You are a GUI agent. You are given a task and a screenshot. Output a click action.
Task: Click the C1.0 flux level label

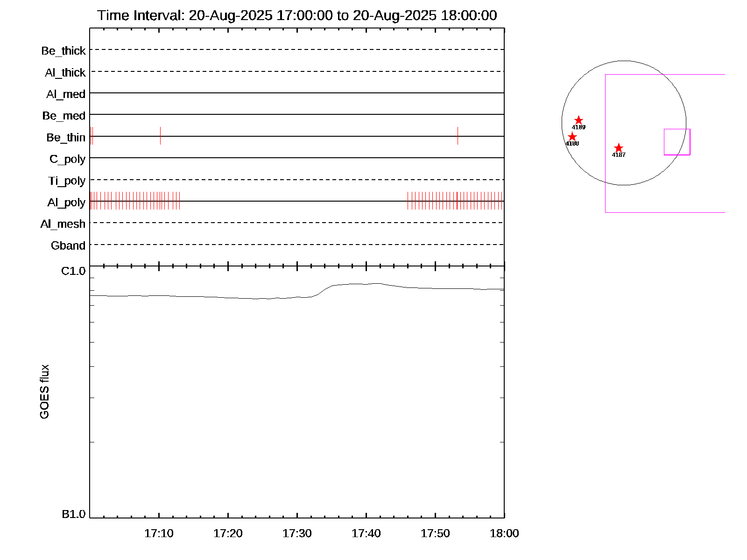pyautogui.click(x=73, y=271)
